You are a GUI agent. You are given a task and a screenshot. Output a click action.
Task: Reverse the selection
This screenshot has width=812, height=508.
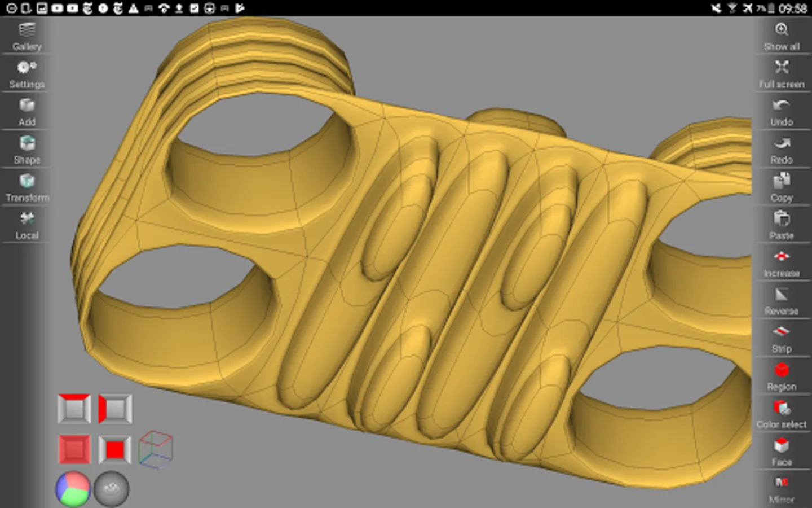coord(782,301)
